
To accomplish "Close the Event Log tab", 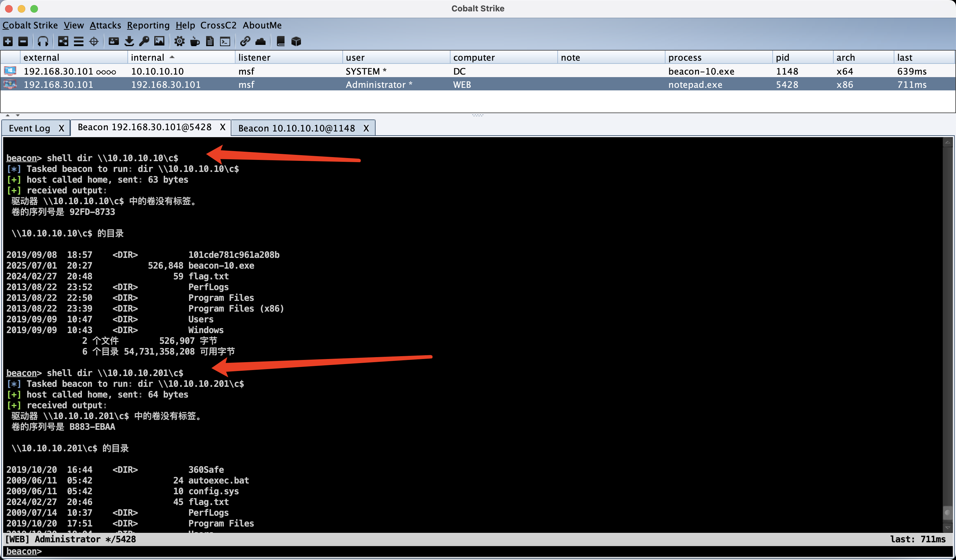I will point(61,128).
